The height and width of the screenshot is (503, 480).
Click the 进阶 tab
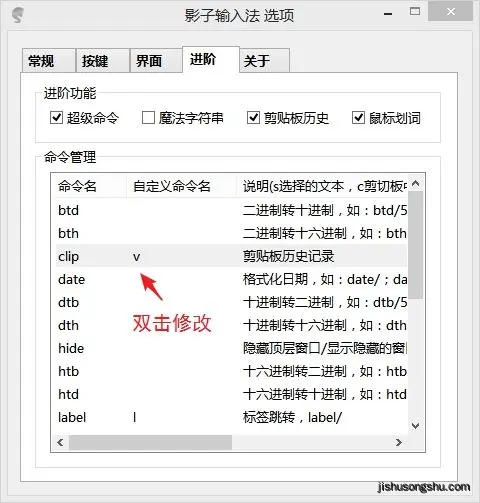tap(211, 59)
